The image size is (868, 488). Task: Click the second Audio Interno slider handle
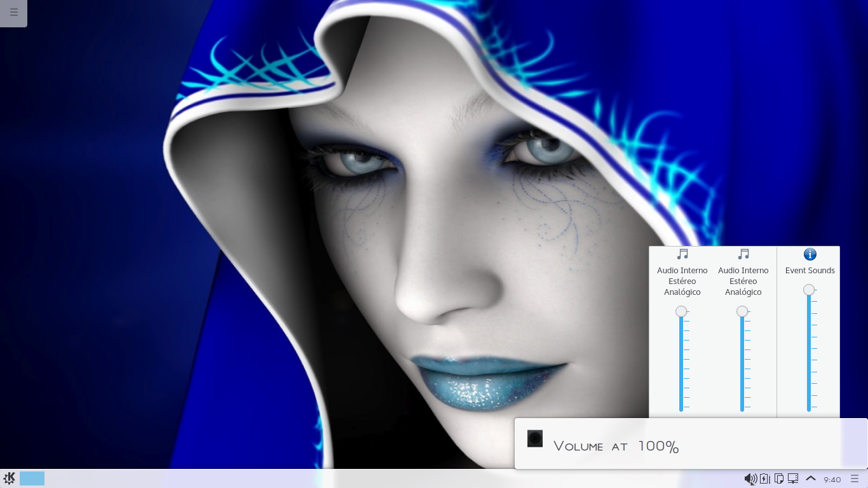[742, 311]
